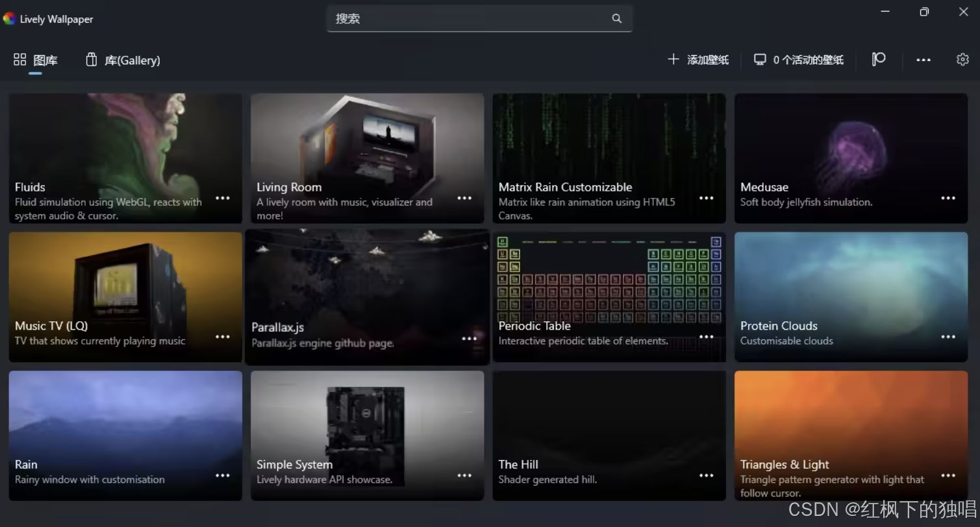This screenshot has width=980, height=527.
Task: Click the search magnifier icon
Action: click(617, 19)
